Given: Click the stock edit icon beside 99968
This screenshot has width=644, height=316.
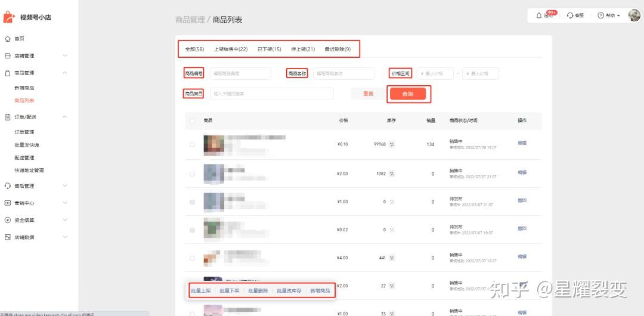Looking at the screenshot, I should [392, 144].
